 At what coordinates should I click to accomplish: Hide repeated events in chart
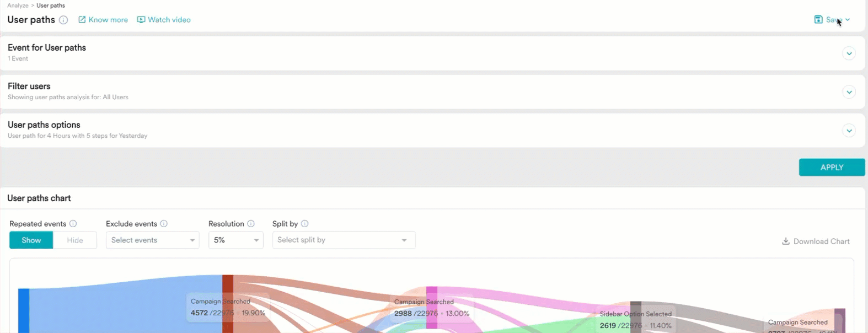tap(75, 240)
